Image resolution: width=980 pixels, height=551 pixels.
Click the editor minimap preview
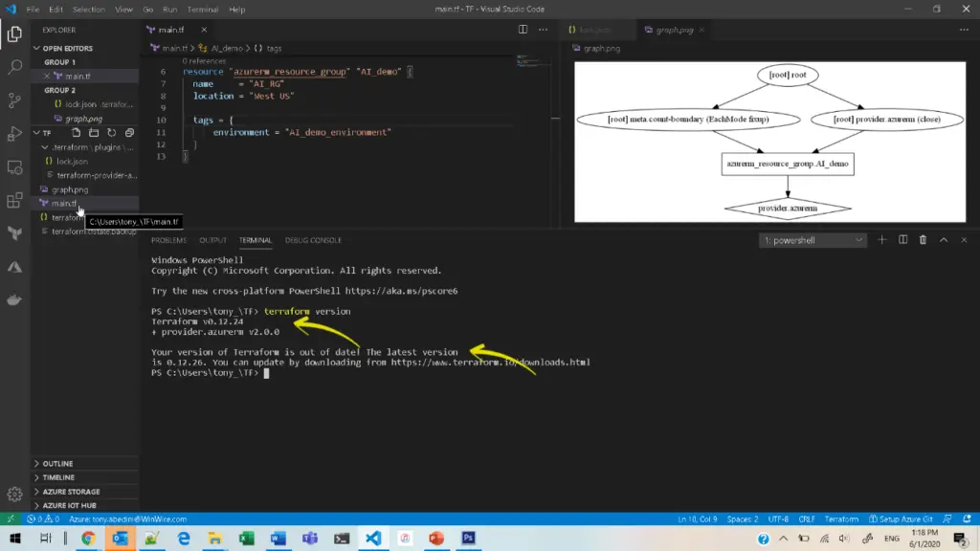point(532,62)
